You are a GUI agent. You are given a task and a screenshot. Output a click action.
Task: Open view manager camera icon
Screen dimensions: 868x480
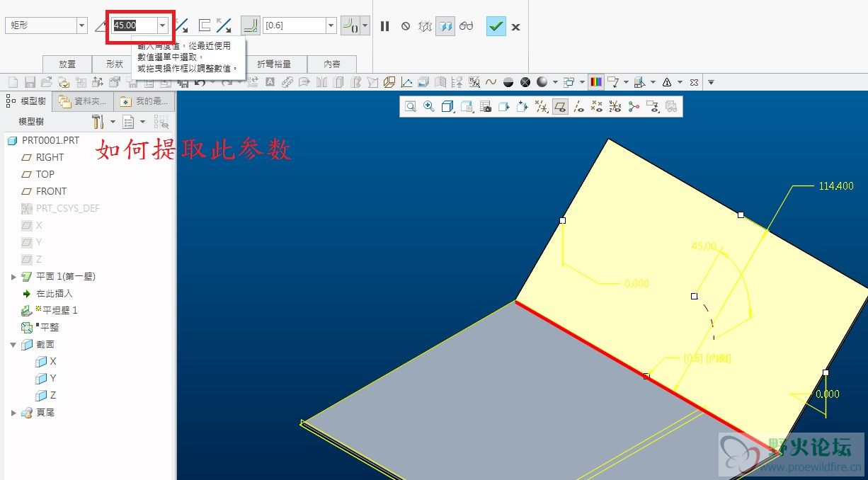point(486,107)
